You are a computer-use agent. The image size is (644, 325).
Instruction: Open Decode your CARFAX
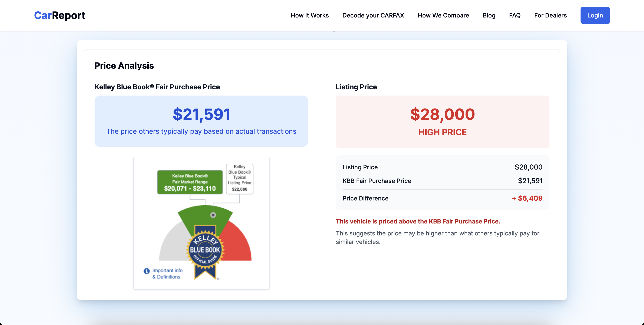point(373,15)
